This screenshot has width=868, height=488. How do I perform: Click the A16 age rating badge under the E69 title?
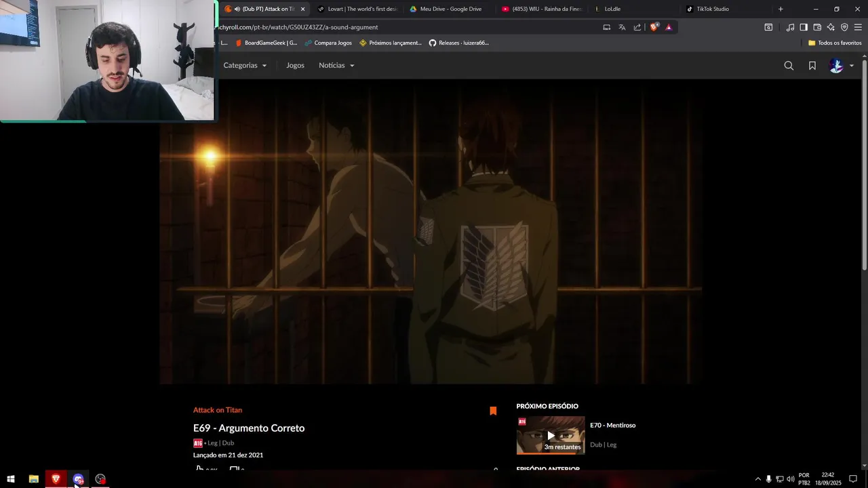198,443
